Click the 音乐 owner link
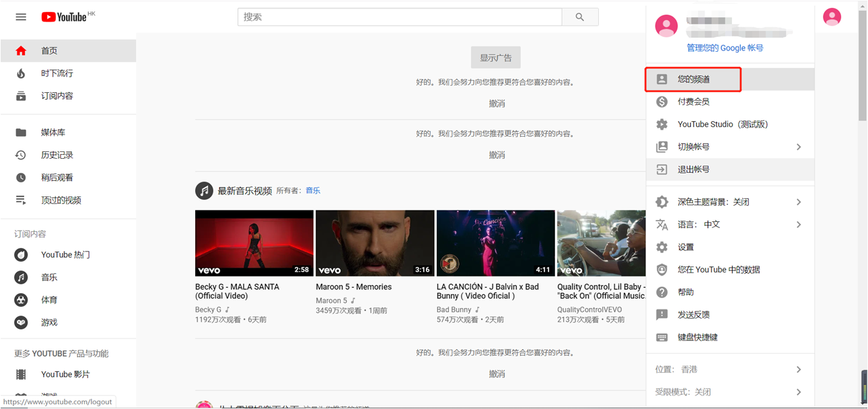This screenshot has width=868, height=409. point(313,191)
